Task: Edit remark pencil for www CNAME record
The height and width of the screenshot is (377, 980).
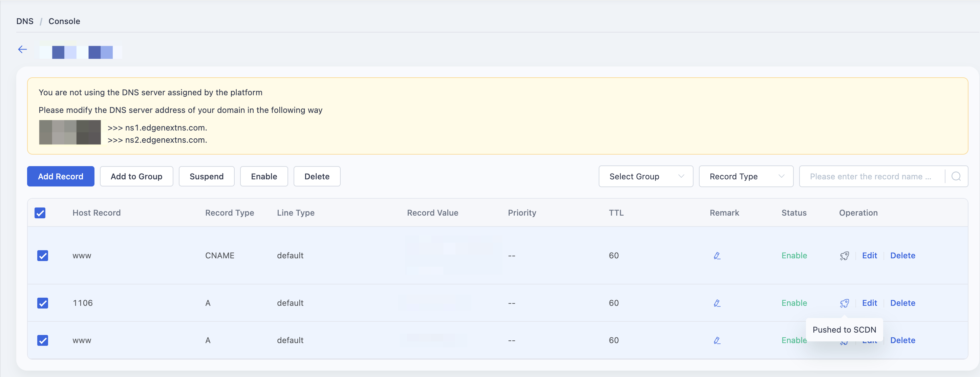Action: tap(717, 256)
